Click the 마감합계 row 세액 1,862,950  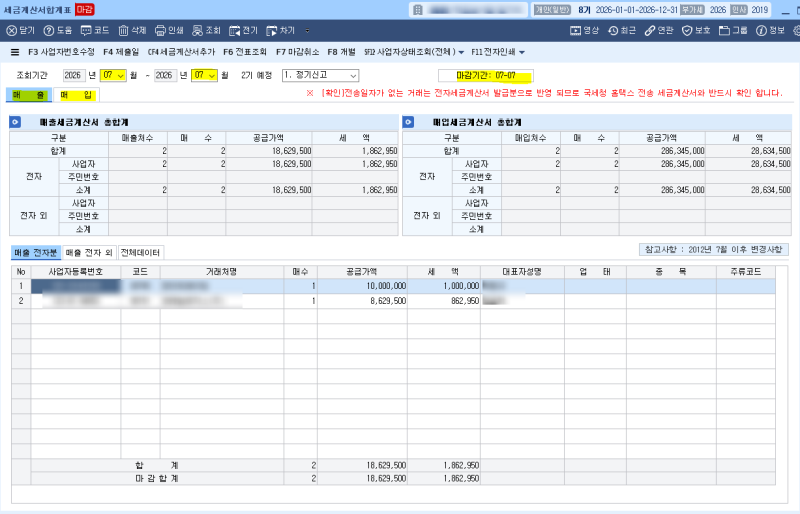pyautogui.click(x=444, y=479)
